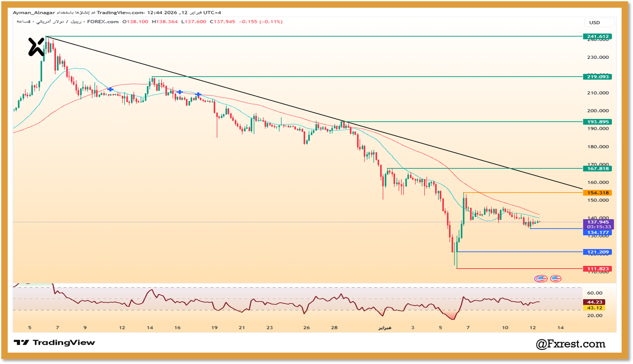Toggle the 241.612 resistance price label
Image resolution: width=633 pixels, height=364 pixels.
coord(597,36)
